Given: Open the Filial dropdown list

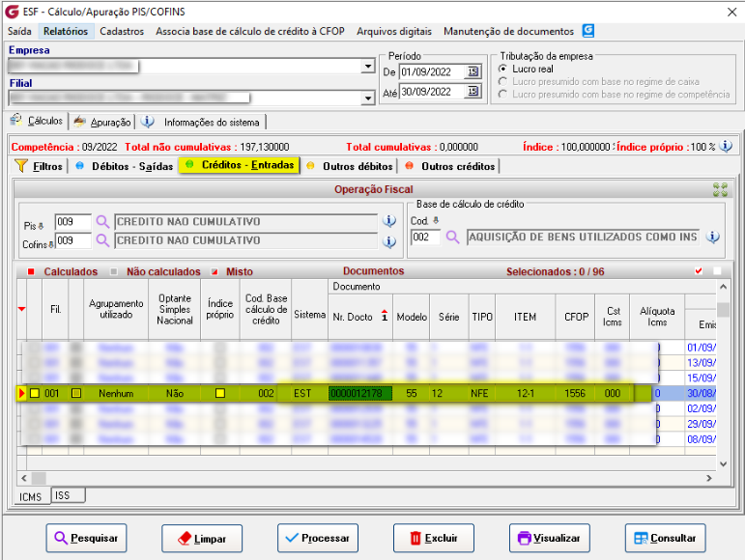Looking at the screenshot, I should tap(368, 98).
